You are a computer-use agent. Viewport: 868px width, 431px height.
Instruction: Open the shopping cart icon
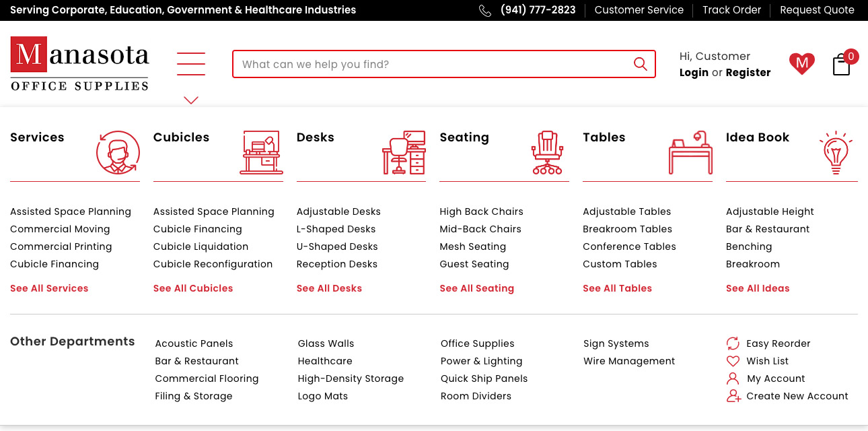click(x=842, y=65)
